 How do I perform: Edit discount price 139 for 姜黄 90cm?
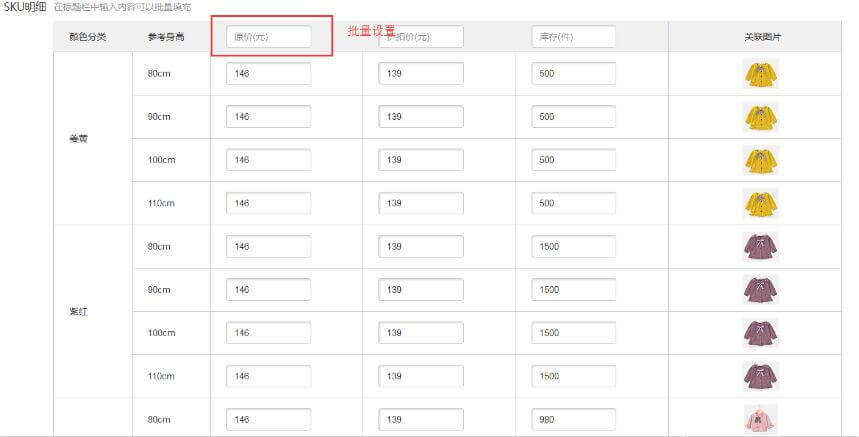click(x=421, y=117)
